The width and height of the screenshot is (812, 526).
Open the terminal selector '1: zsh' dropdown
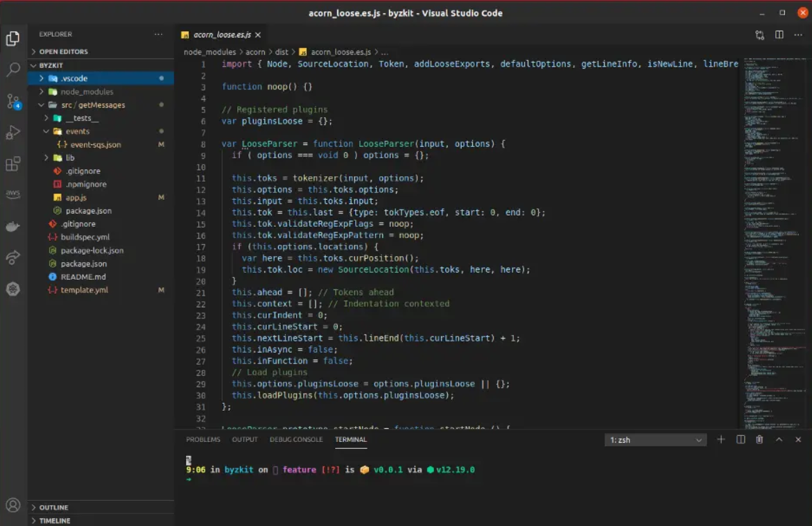pos(655,440)
